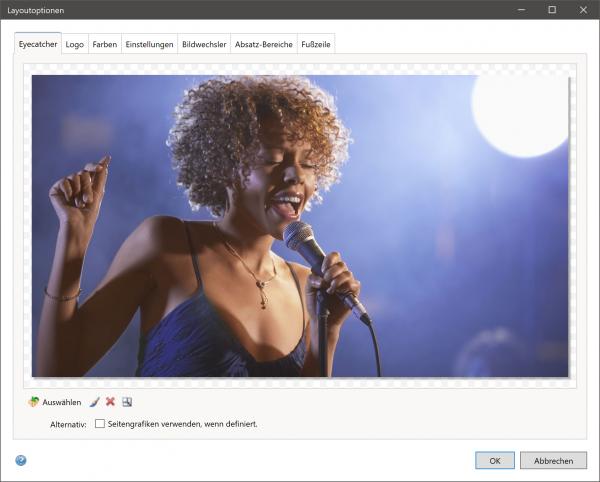Remove the image with the red X icon
Viewport: 600px width, 482px height.
pos(110,402)
